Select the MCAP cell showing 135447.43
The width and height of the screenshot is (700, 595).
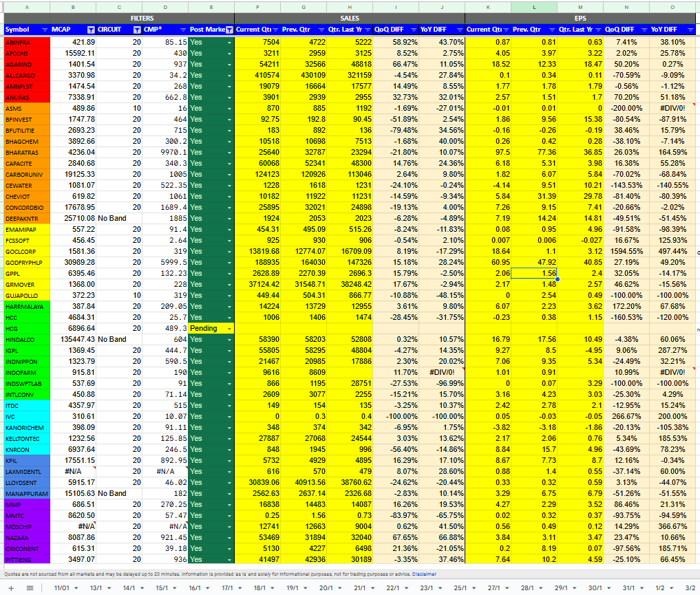[x=73, y=339]
